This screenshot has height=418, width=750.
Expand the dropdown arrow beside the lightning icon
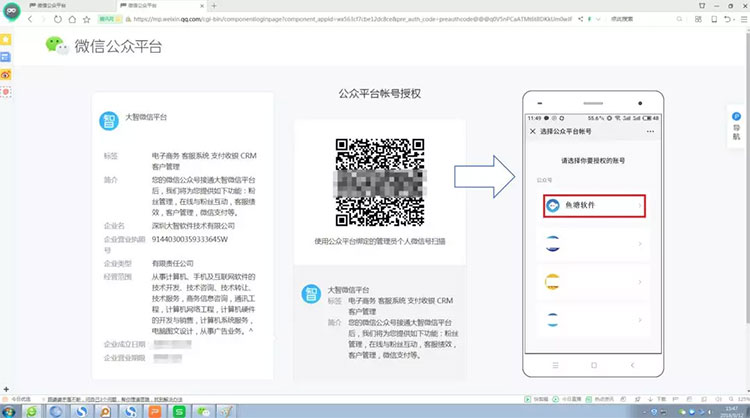(598, 19)
